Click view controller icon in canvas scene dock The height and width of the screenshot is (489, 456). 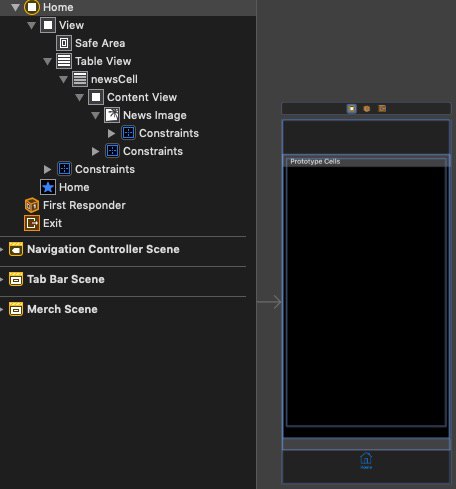[352, 109]
